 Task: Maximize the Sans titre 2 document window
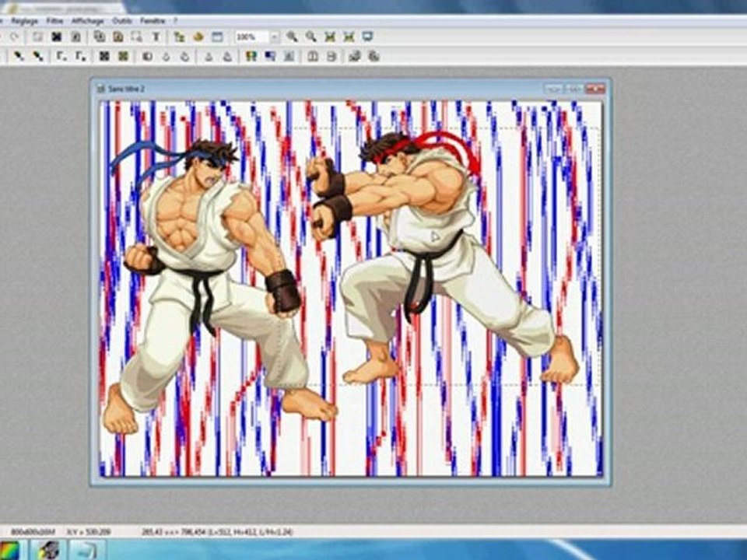tap(574, 89)
